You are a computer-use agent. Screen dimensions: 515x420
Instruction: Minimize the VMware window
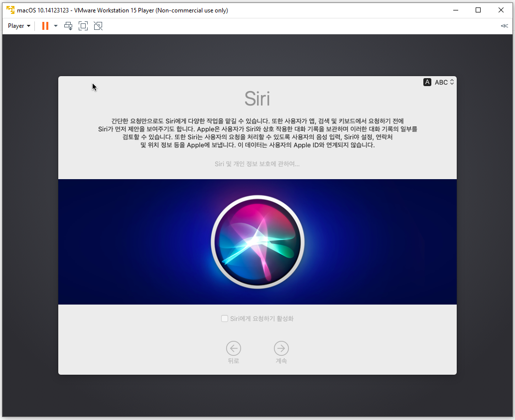456,10
